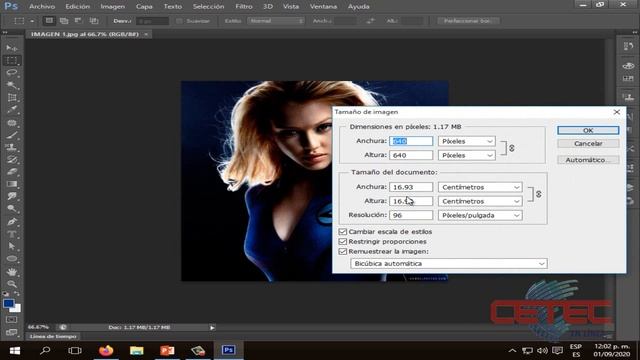Viewport: 640px width, 360px height.
Task: Select the Gradient tool
Action: (11, 184)
